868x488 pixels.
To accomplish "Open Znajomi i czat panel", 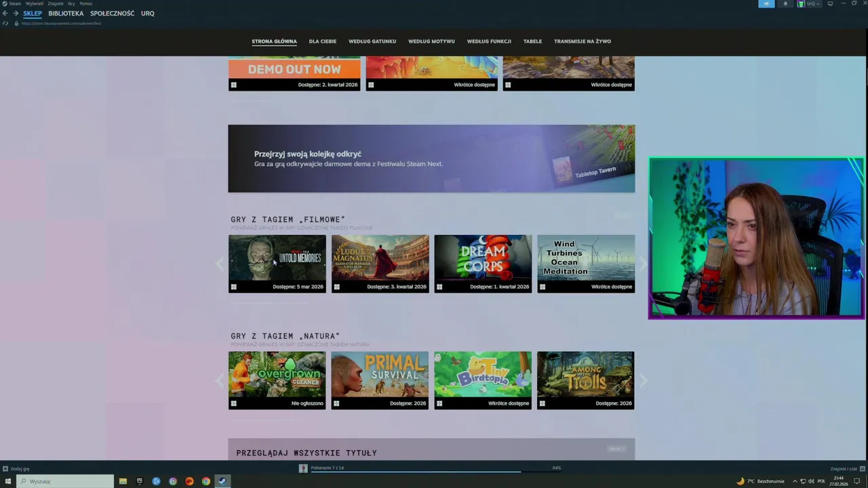I will coord(848,468).
